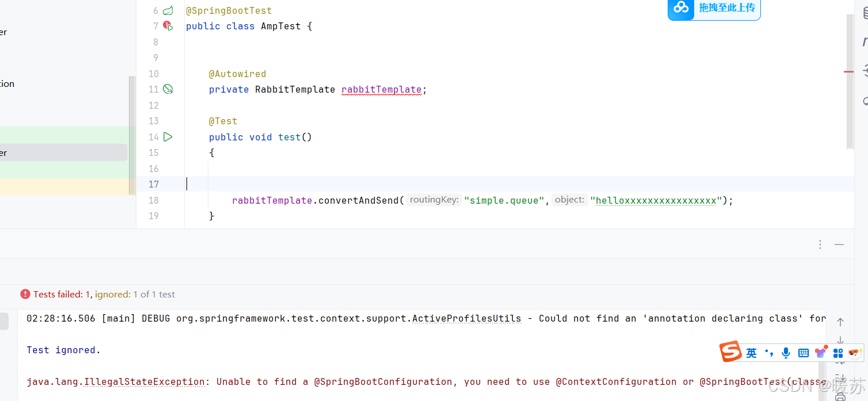This screenshot has width=868, height=401.
Task: Open the Sogou soft keyboard icon
Action: coord(804,352)
